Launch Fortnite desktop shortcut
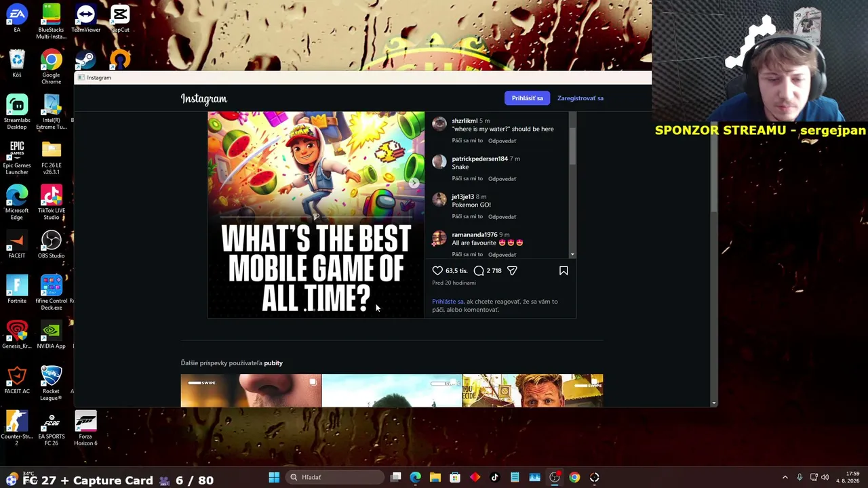 pyautogui.click(x=17, y=290)
